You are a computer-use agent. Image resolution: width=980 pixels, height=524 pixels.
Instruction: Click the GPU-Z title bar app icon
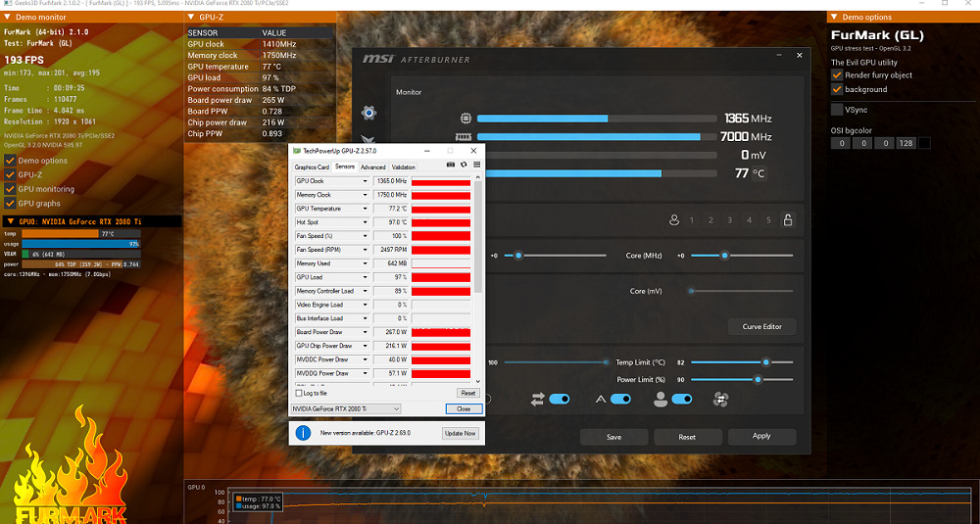[296, 151]
